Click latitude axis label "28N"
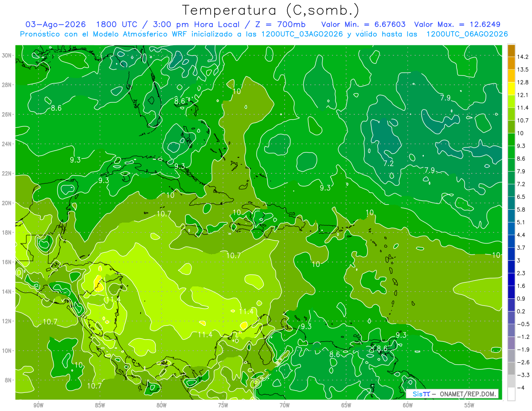This screenshot has width=532, height=411. [7, 85]
